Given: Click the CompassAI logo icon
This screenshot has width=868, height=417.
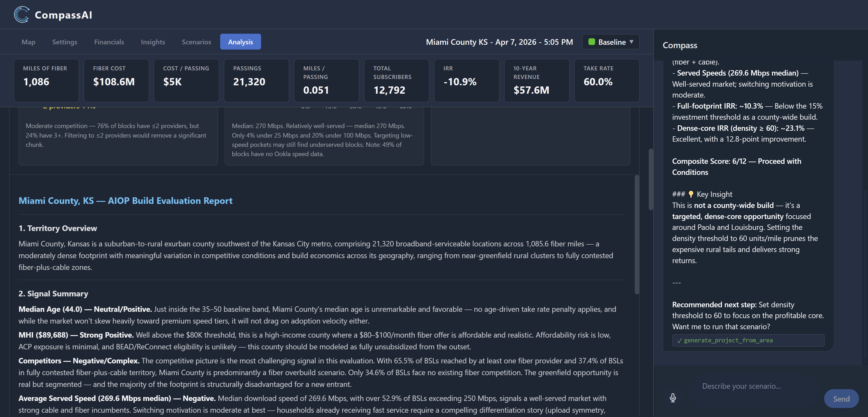Looking at the screenshot, I should click(x=21, y=14).
